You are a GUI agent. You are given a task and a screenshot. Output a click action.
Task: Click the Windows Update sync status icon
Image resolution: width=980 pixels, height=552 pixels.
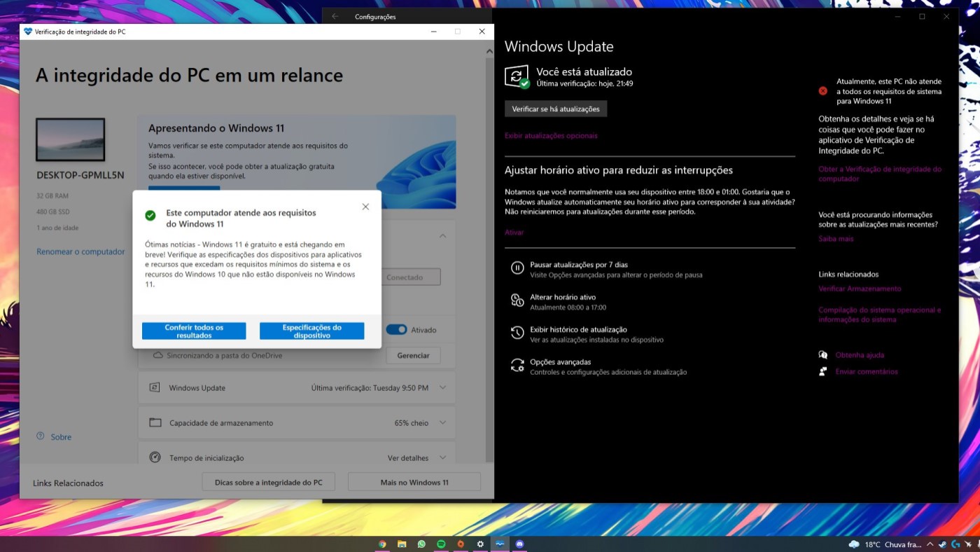(x=517, y=76)
